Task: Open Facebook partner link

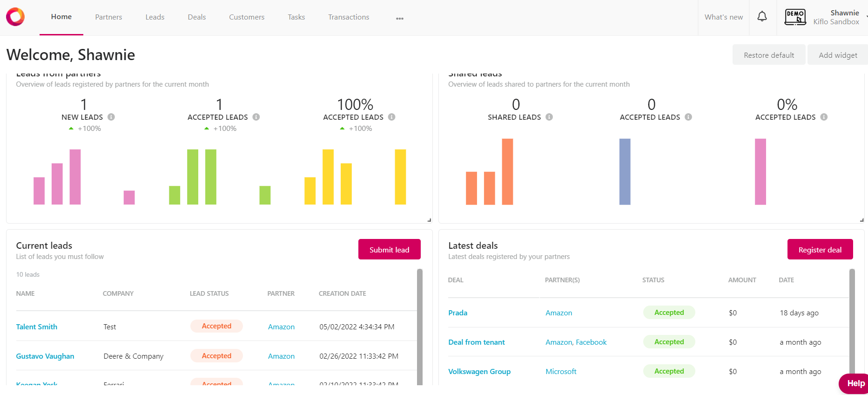Action: (x=591, y=342)
